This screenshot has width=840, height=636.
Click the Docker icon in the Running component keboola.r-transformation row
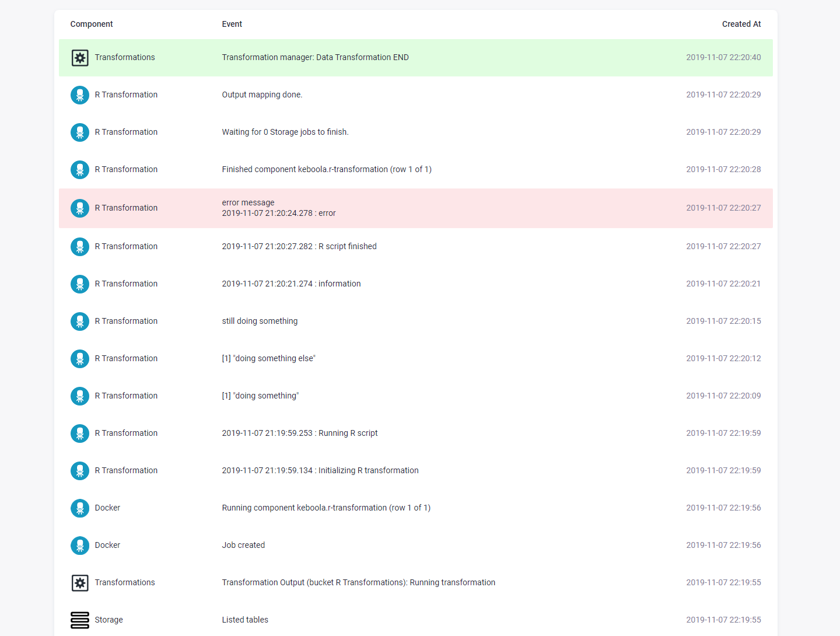80,508
